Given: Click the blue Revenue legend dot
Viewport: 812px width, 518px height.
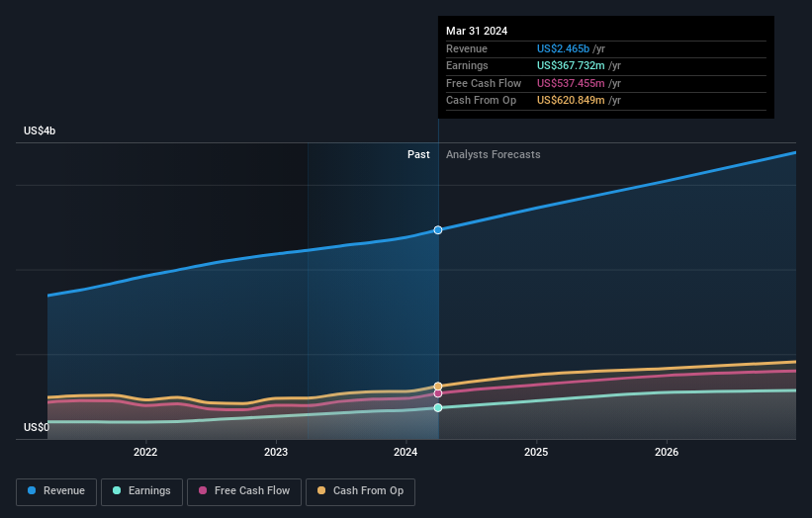Looking at the screenshot, I should [x=32, y=490].
